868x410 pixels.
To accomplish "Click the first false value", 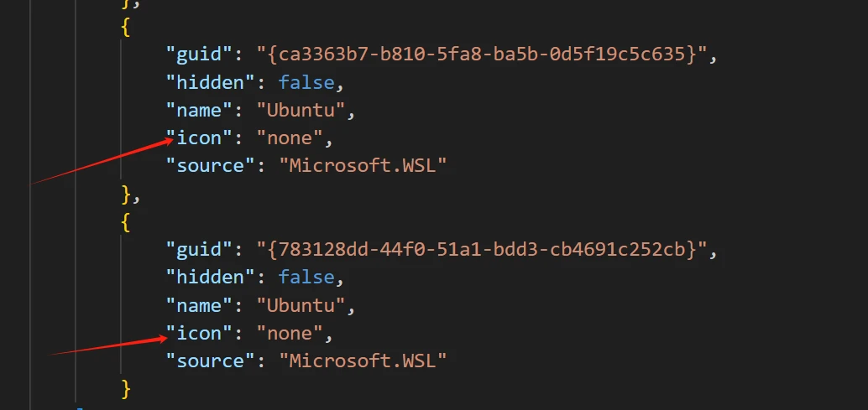I will [306, 82].
